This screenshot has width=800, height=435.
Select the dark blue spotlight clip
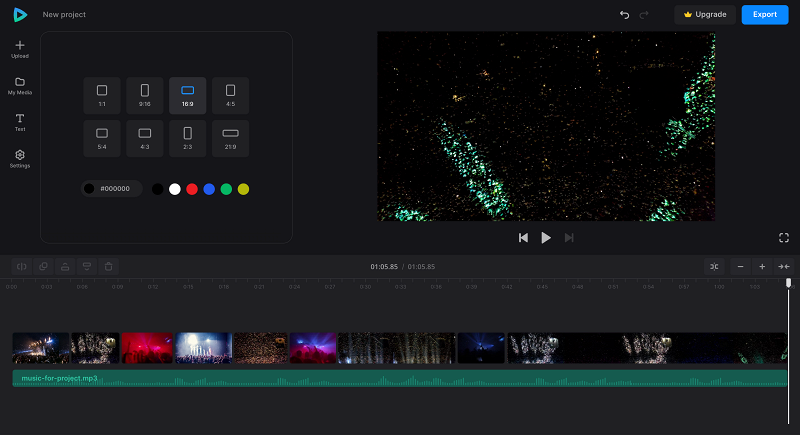pos(481,348)
